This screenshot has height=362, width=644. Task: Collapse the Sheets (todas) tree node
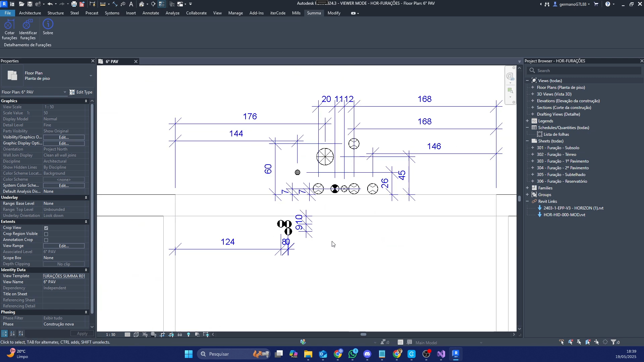(x=527, y=141)
